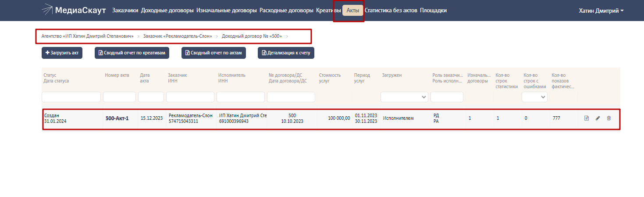Click Рекламодатель-Слон customer cell
Screen dimensions: 644x197
click(x=191, y=115)
